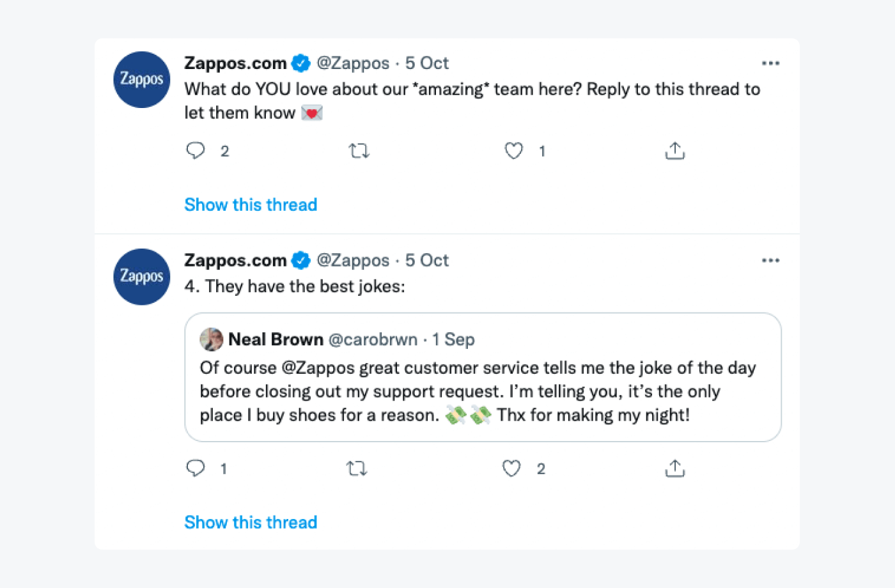The width and height of the screenshot is (895, 588).
Task: Open the Zappos circular profile avatar
Action: 141,79
